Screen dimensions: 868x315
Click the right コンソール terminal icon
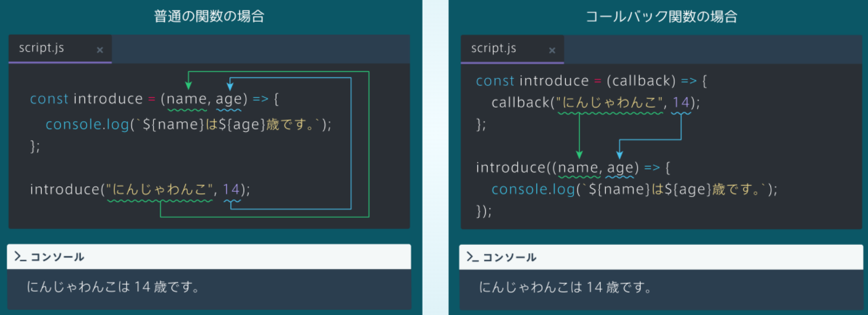click(472, 257)
